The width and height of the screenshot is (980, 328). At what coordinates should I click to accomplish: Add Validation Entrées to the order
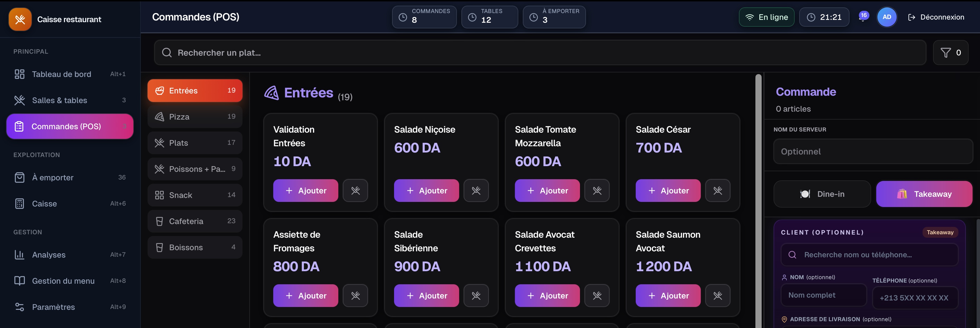306,191
